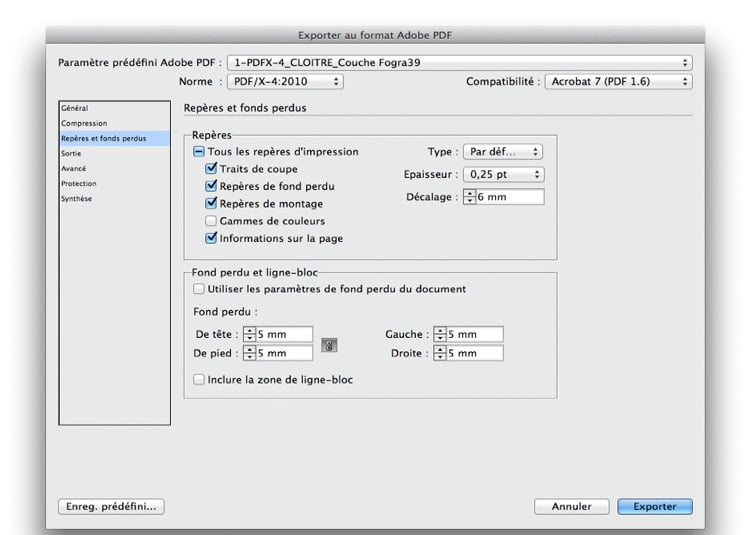Screen dimensions: 750x535
Task: Toggle Tous les repères d'impression checkbox
Action: (199, 152)
